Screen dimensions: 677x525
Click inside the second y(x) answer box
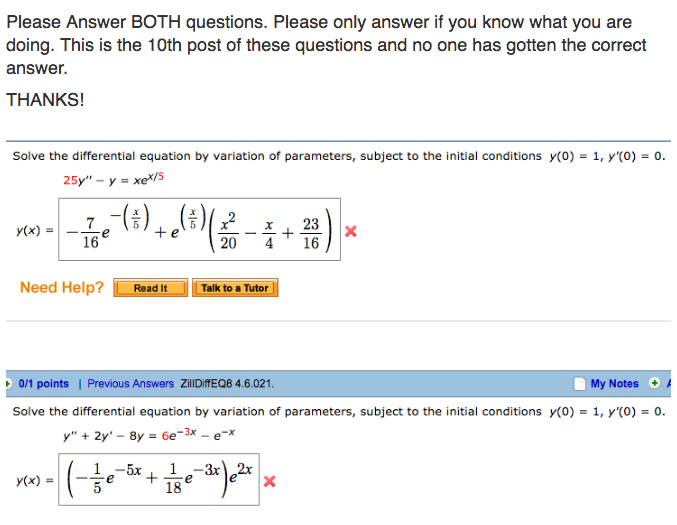coord(159,479)
